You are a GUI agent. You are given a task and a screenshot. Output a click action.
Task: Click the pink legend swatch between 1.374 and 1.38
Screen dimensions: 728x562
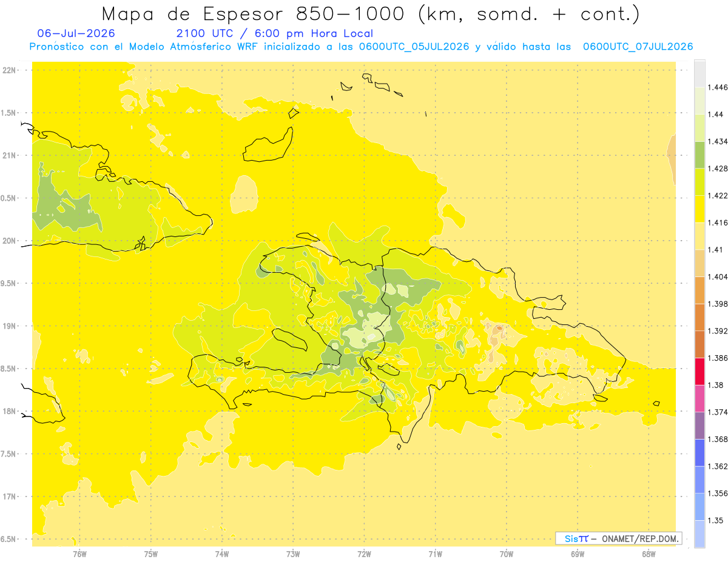click(699, 398)
